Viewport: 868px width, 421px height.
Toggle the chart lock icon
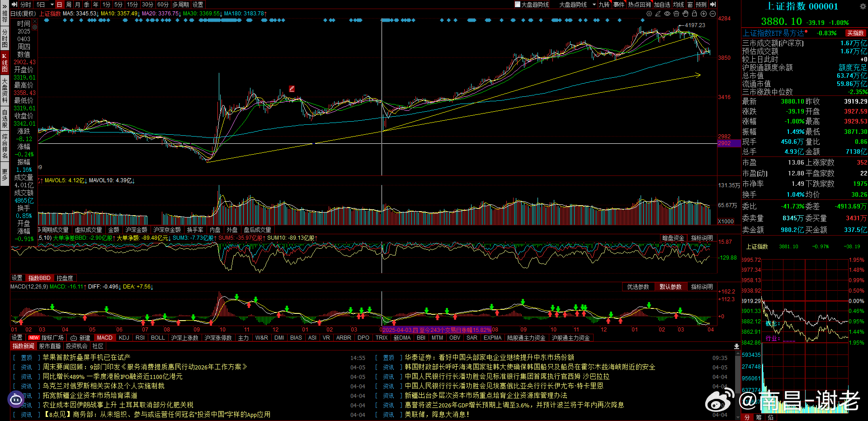click(x=694, y=14)
